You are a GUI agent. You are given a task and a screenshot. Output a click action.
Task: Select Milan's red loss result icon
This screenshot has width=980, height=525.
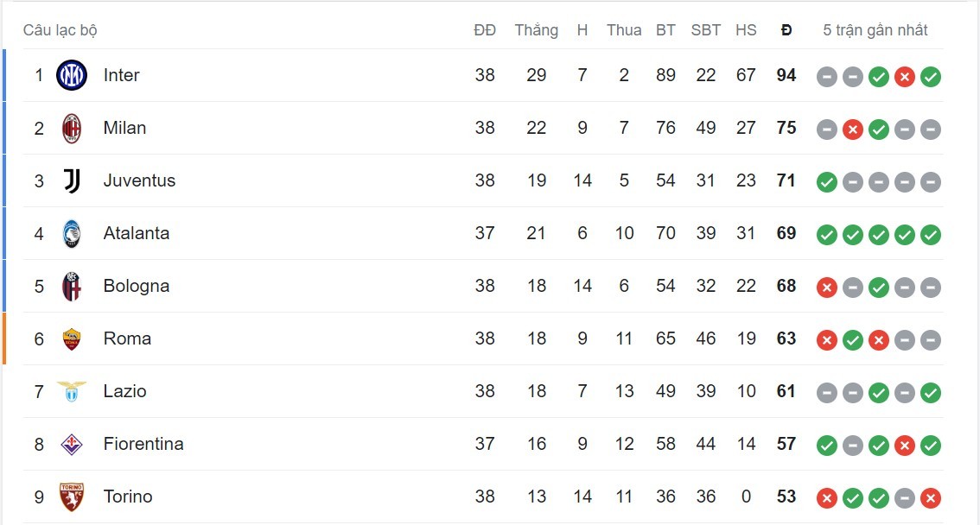[853, 130]
